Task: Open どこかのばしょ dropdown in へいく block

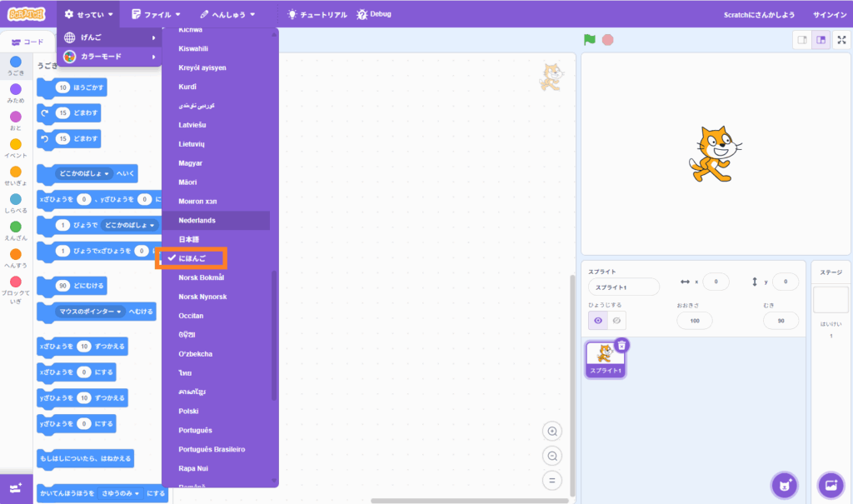Action: pos(84,173)
